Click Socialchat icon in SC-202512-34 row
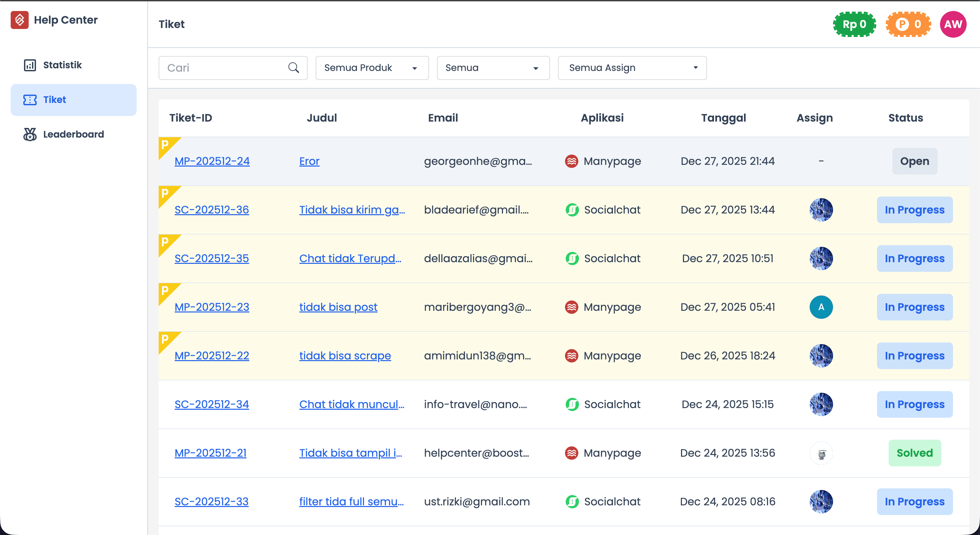 pyautogui.click(x=572, y=404)
